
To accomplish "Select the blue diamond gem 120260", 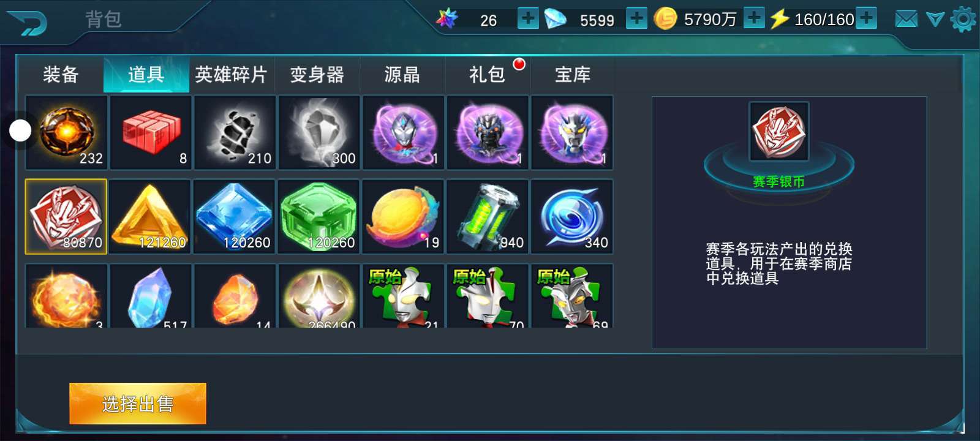I will point(235,216).
